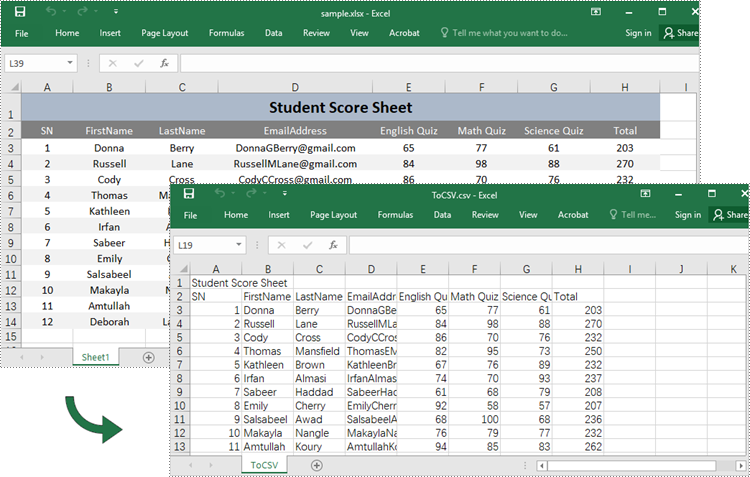
Task: Open Name Box dropdown showing L19
Action: [x=239, y=244]
